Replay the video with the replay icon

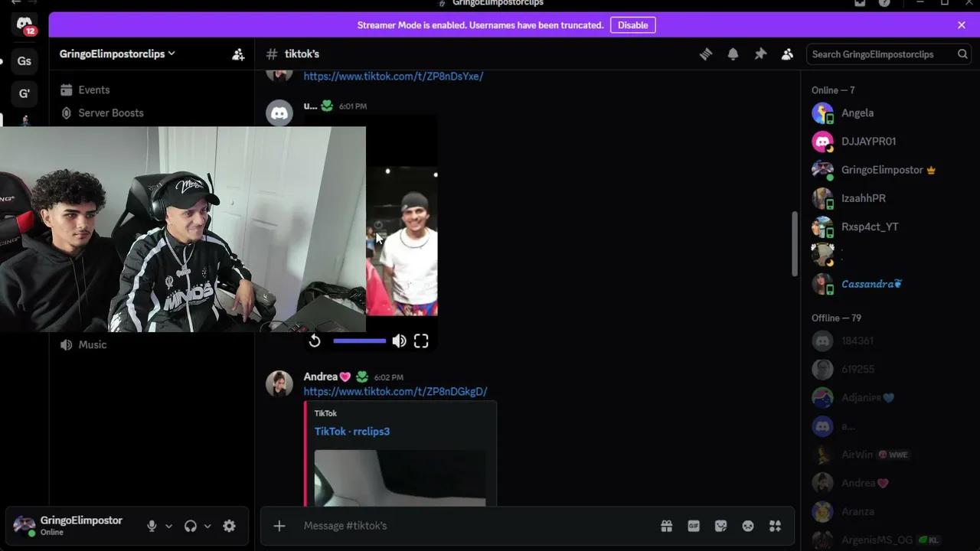click(315, 341)
